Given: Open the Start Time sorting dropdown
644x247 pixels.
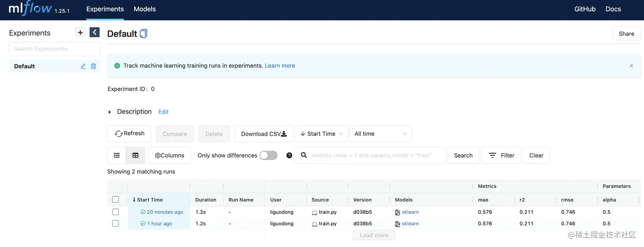Looking at the screenshot, I should click(321, 133).
